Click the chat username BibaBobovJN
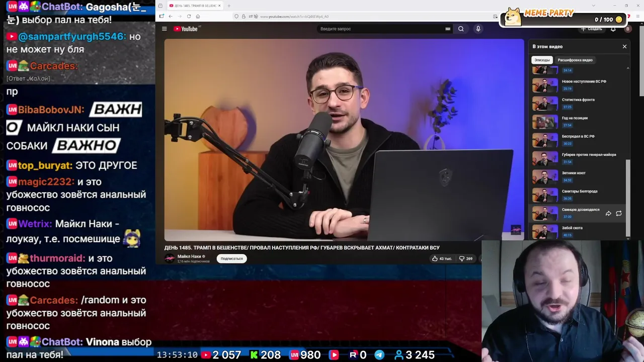 [x=51, y=110]
